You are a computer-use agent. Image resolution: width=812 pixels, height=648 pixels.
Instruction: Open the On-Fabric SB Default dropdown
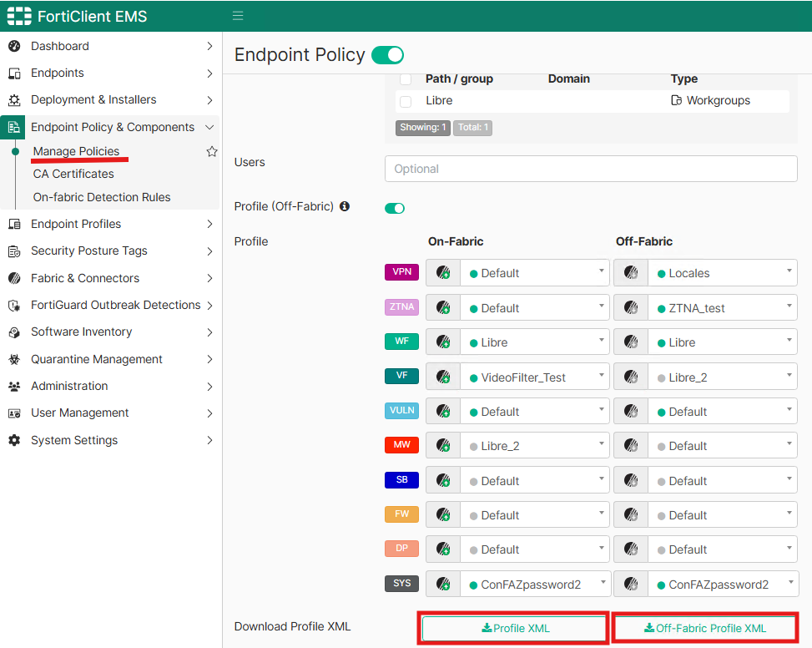pyautogui.click(x=534, y=480)
